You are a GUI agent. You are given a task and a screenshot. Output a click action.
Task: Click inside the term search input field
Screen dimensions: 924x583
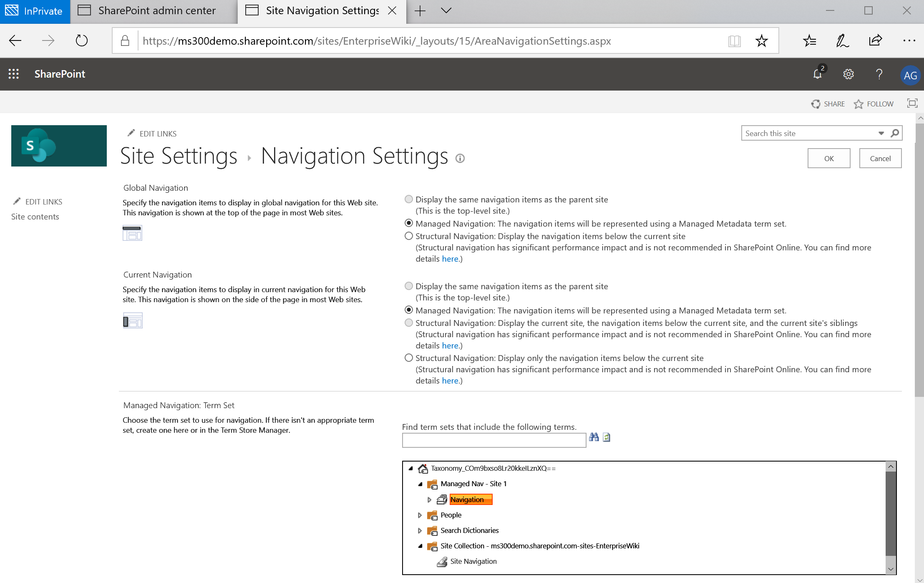pyautogui.click(x=493, y=440)
